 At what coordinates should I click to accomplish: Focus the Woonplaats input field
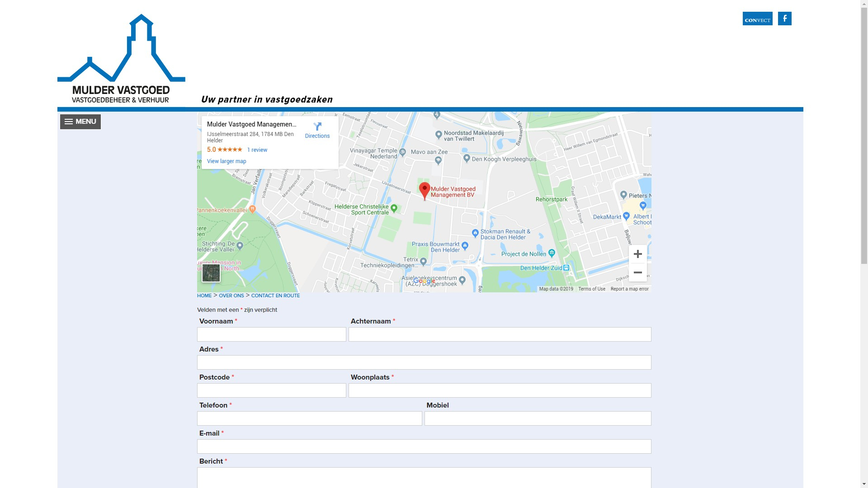coord(500,390)
